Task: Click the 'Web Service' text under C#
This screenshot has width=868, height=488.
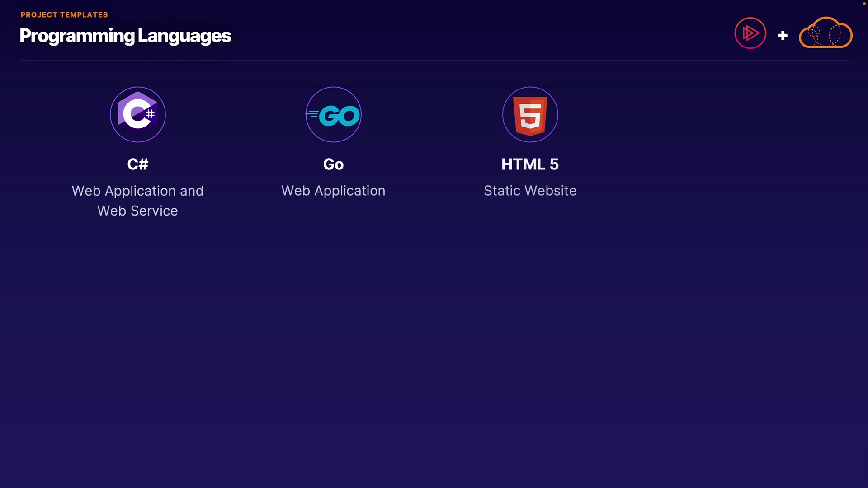Action: [137, 211]
